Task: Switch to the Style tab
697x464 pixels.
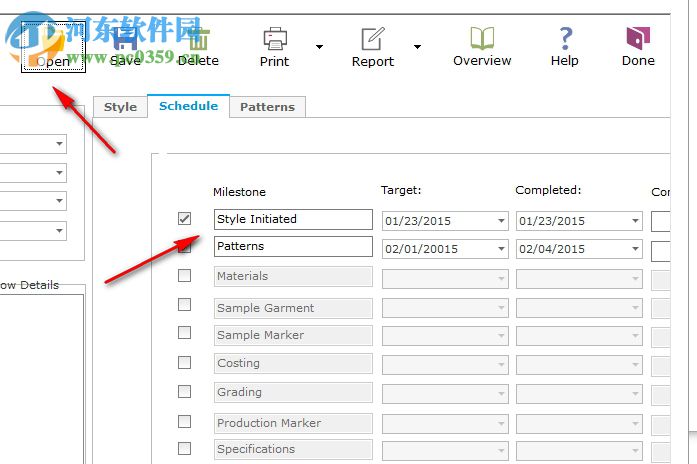Action: 120,107
